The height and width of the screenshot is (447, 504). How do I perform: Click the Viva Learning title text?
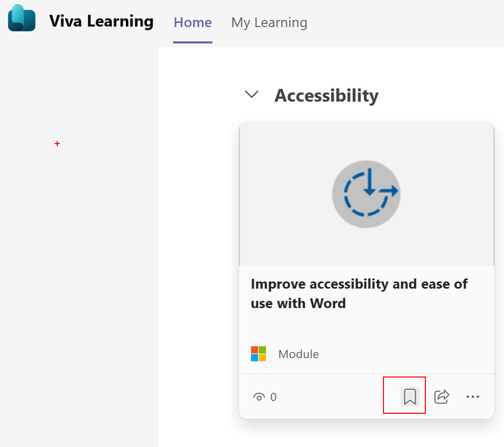click(101, 21)
